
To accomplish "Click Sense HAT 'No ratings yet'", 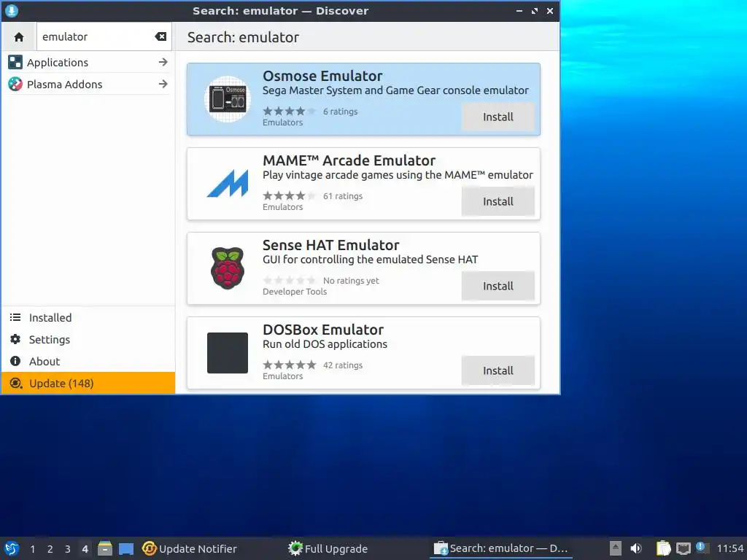I will click(351, 281).
